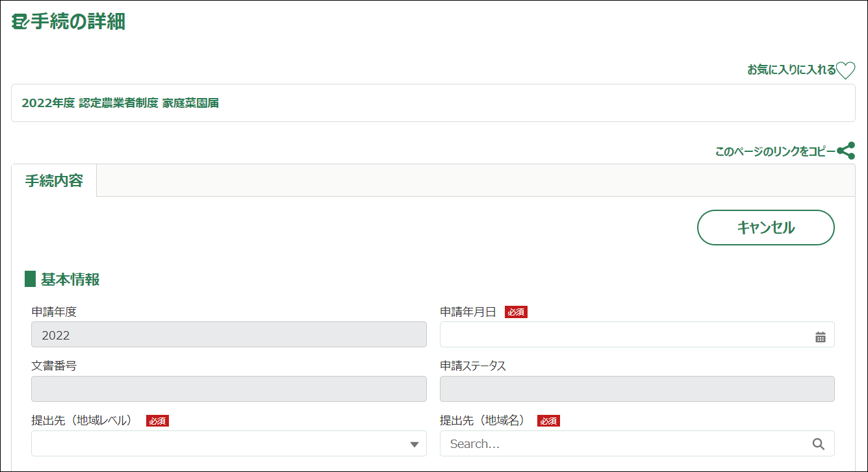Click the share icon for link copy
Screen dimensions: 868x472
[846, 151]
